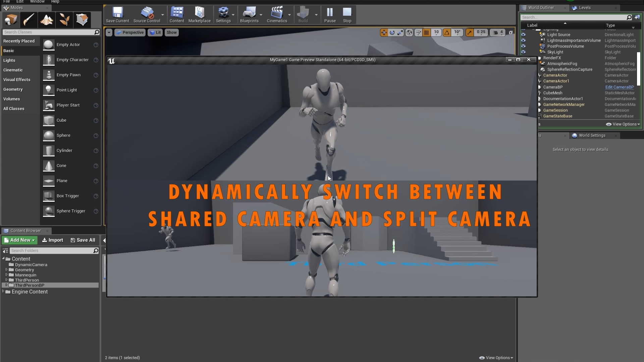Toggle grid snapping in the viewport toolbar
Screen dimensions: 644x362
click(427, 32)
